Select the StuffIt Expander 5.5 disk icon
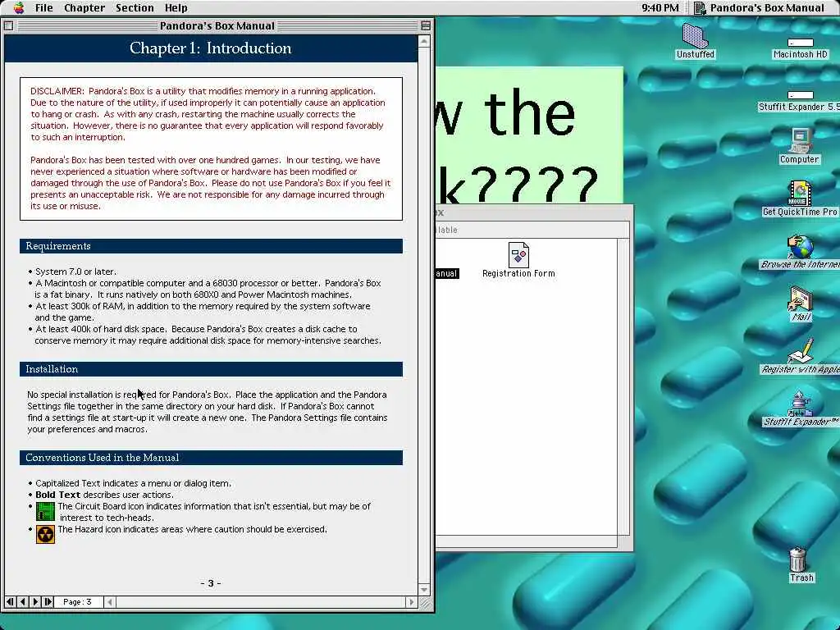Viewport: 840px width, 630px height. click(801, 95)
